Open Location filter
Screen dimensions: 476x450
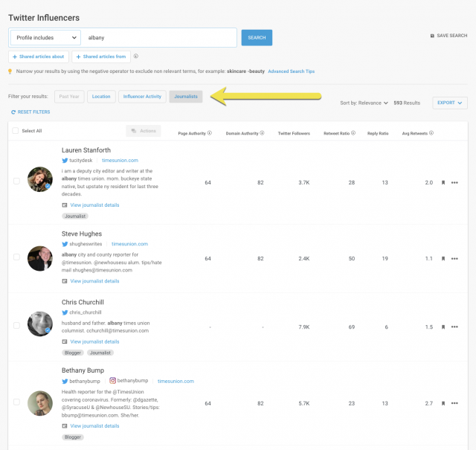[x=101, y=97]
